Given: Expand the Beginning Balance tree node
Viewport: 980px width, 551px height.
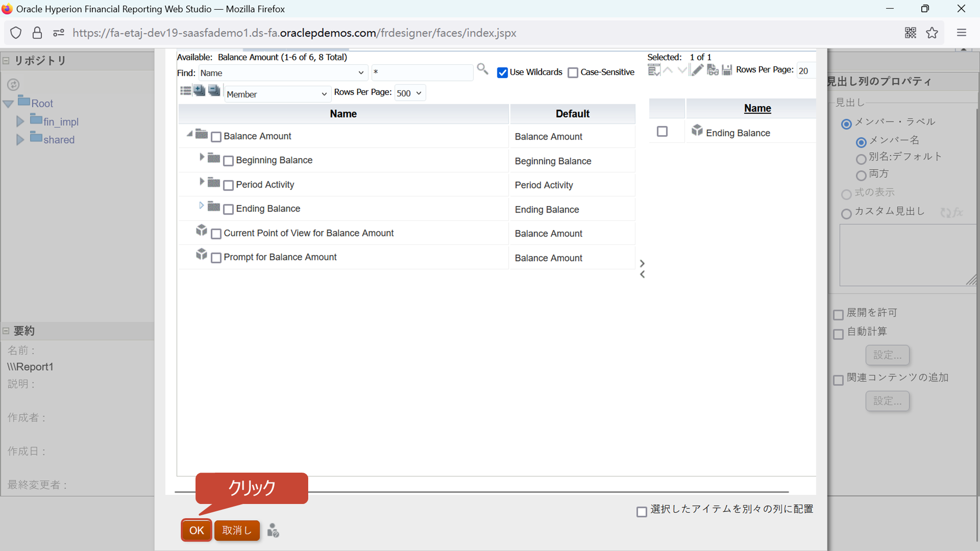Looking at the screenshot, I should coord(201,157).
